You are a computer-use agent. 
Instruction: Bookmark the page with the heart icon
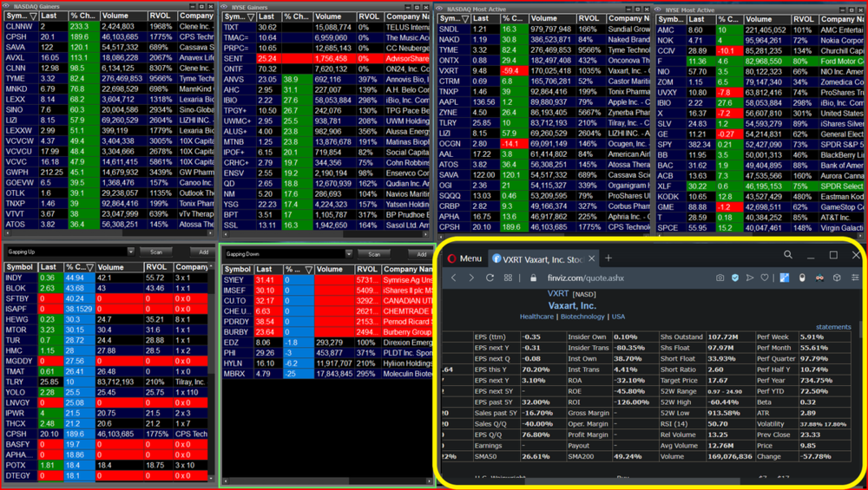pos(765,278)
